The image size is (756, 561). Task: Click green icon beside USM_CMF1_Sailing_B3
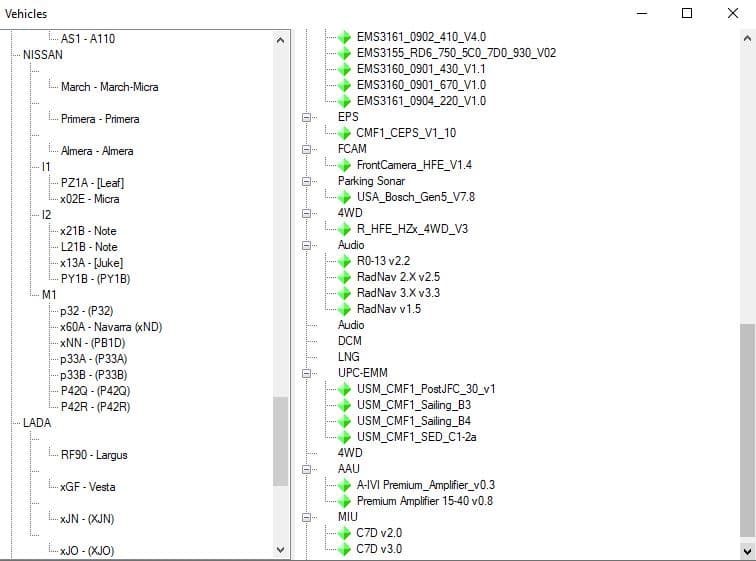[344, 405]
